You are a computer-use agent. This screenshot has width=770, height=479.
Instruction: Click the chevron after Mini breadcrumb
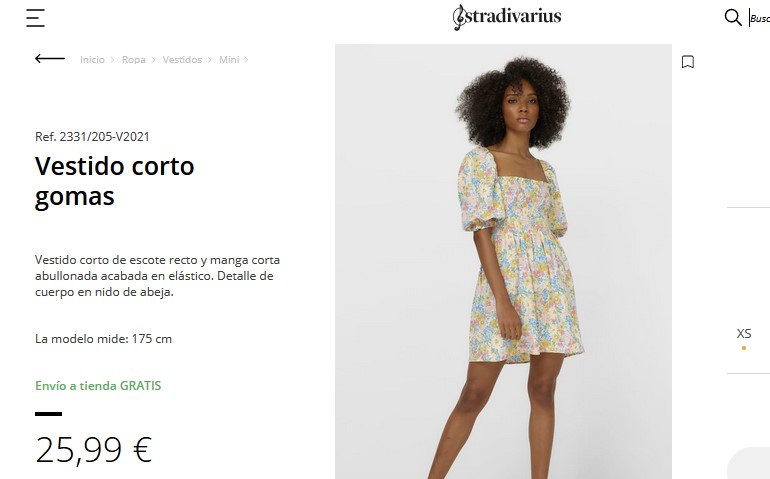click(246, 60)
